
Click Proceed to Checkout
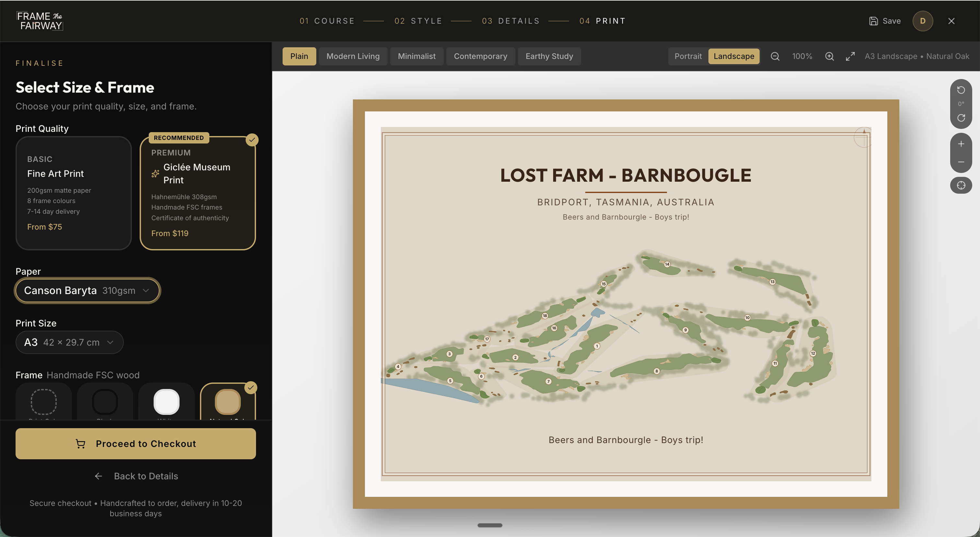(135, 444)
